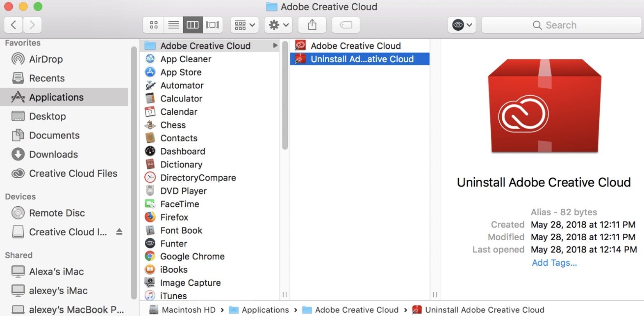Viewport: 644px width, 316px height.
Task: Switch to cover flow view
Action: point(213,25)
